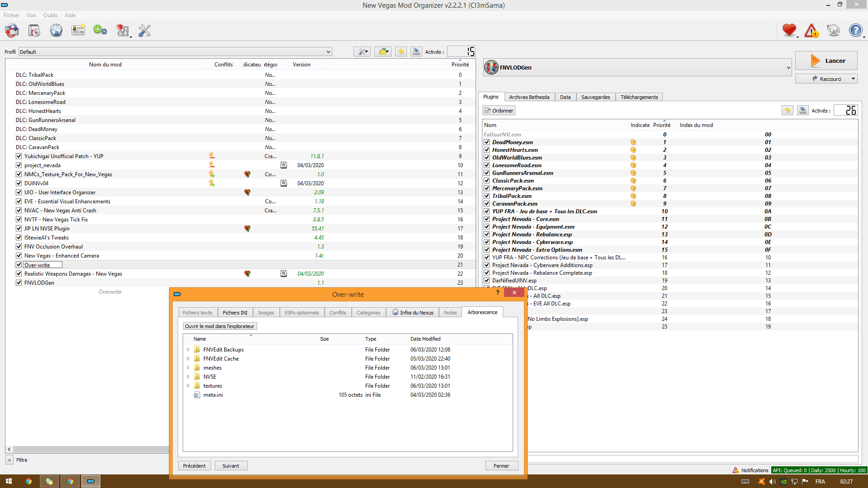
Task: Sort file tree by Date Modified header
Action: coord(425,338)
